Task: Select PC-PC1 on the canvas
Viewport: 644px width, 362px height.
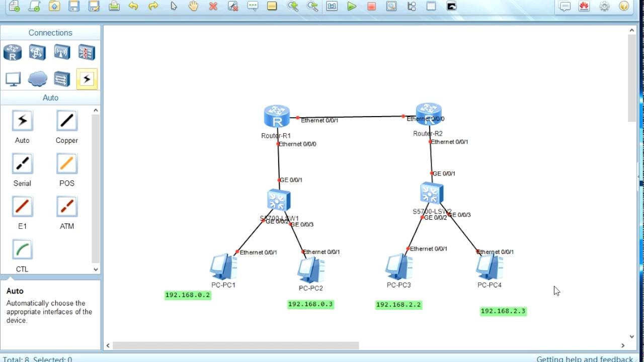Action: [x=223, y=266]
